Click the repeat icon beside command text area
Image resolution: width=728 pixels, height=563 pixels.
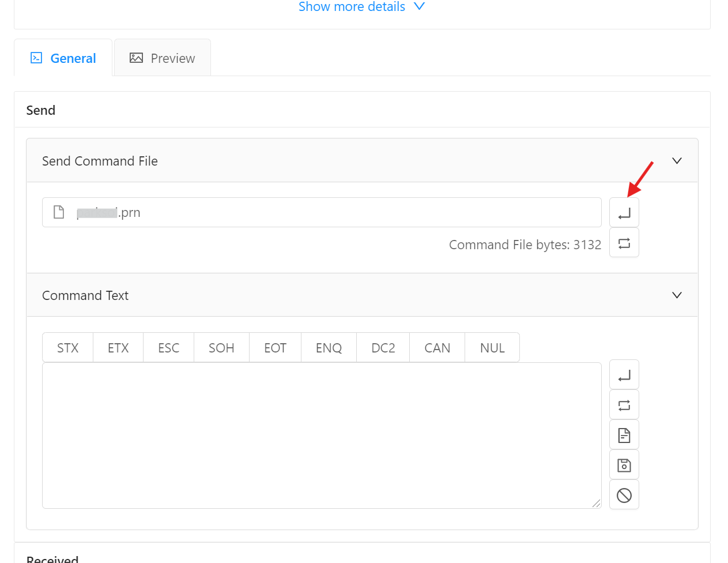[x=624, y=405]
